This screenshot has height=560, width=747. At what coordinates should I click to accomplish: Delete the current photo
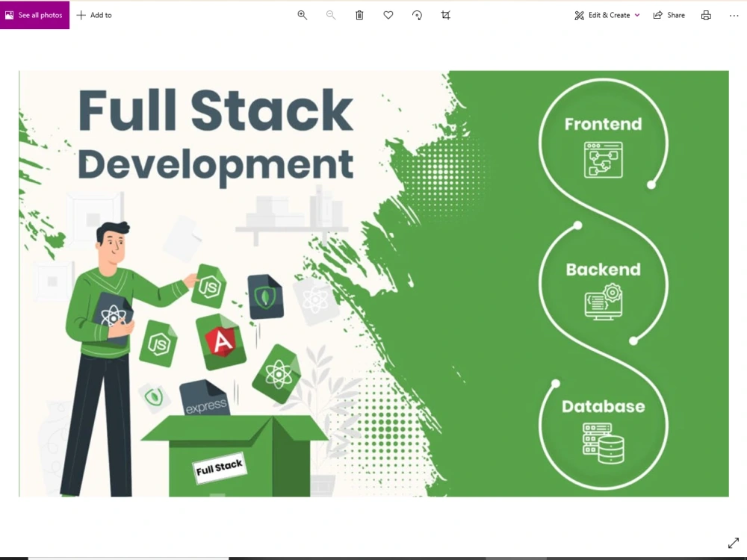click(x=359, y=15)
